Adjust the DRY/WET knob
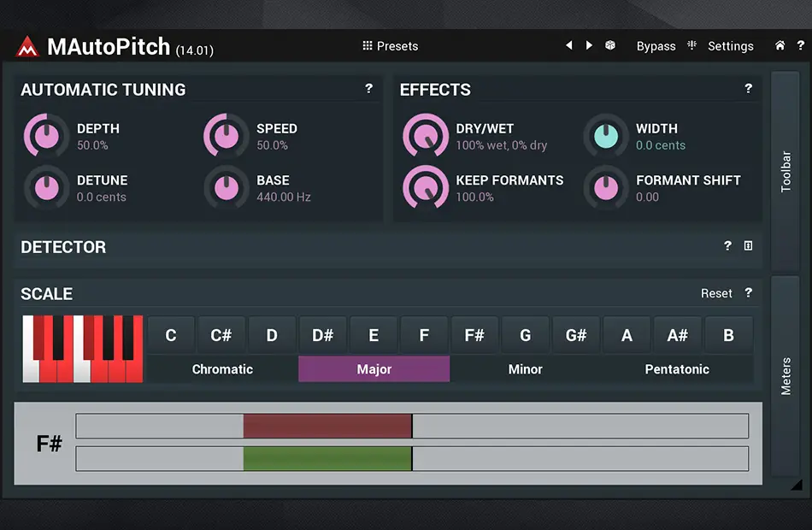 tap(426, 135)
